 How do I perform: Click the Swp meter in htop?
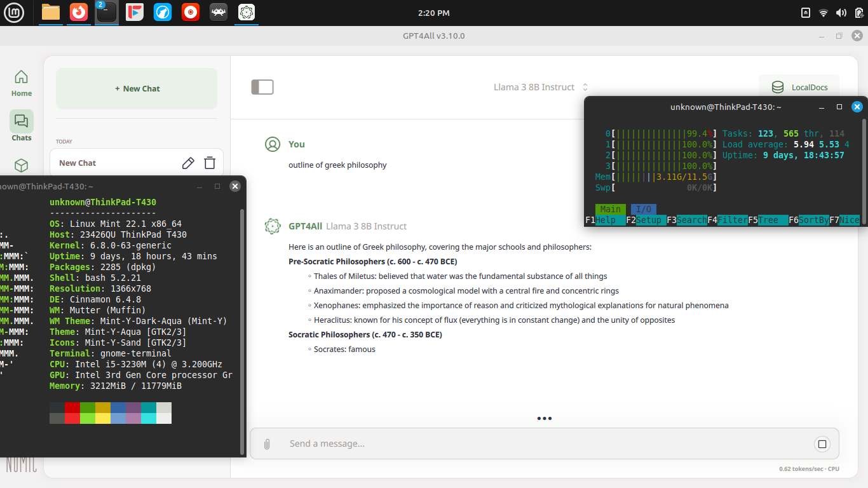pos(656,187)
